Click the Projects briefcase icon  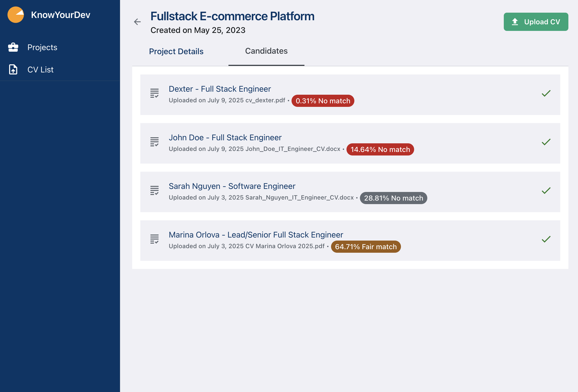click(x=13, y=47)
